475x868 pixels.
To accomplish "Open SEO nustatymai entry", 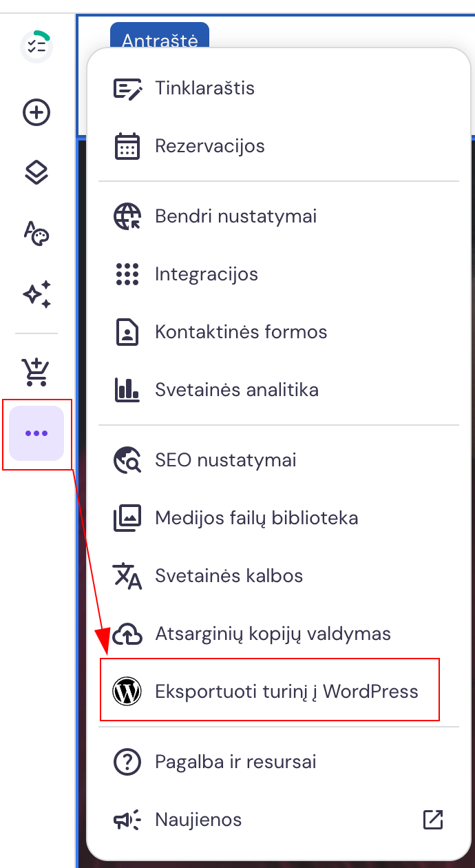I will (x=226, y=460).
